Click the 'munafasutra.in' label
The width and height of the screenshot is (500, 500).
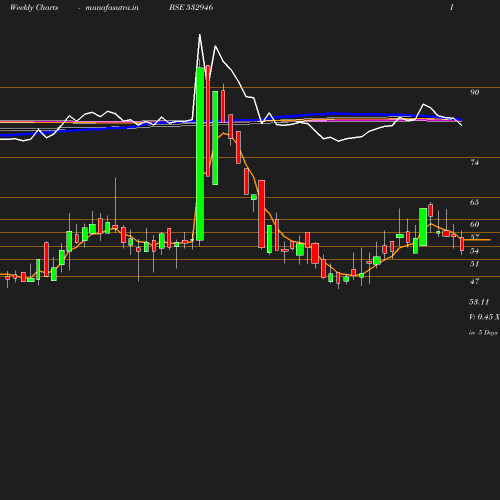[x=112, y=8]
